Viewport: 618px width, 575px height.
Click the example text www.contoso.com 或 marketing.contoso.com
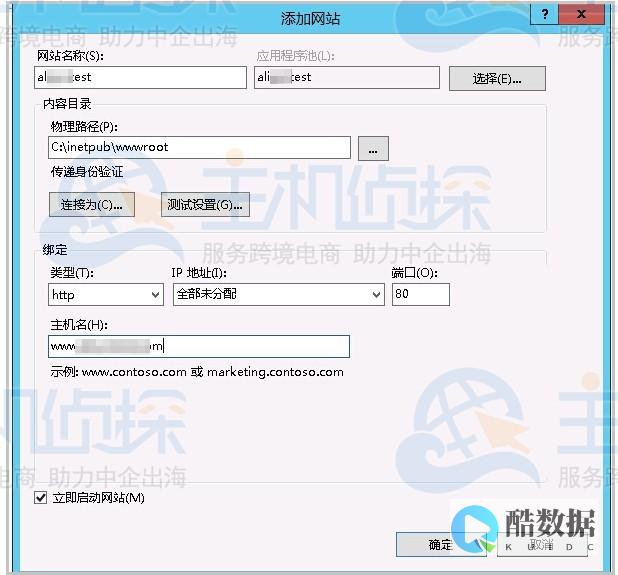click(213, 372)
